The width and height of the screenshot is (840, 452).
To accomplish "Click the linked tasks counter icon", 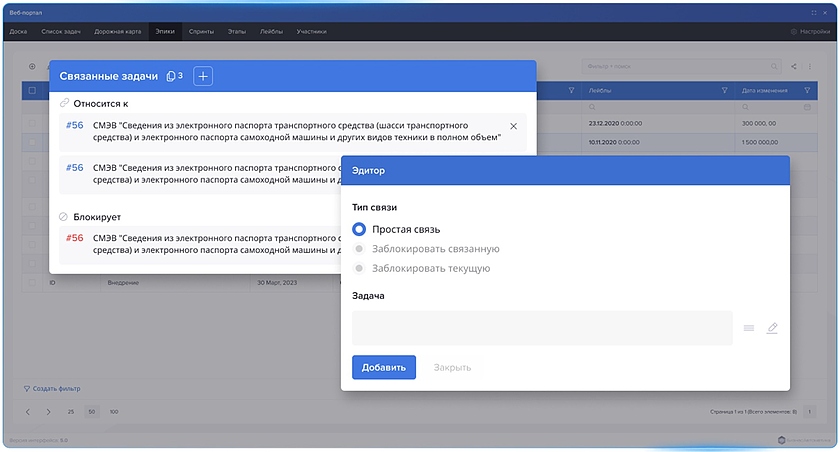I will pos(173,76).
